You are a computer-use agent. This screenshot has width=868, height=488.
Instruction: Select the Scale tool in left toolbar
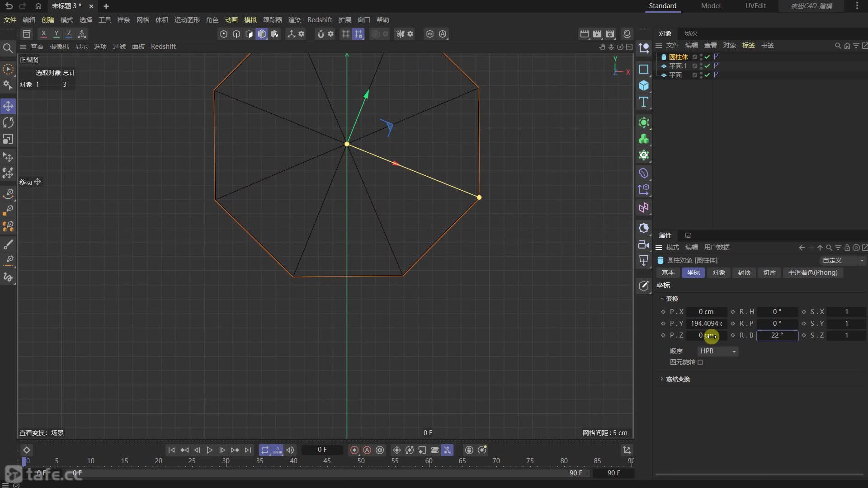coord(8,139)
